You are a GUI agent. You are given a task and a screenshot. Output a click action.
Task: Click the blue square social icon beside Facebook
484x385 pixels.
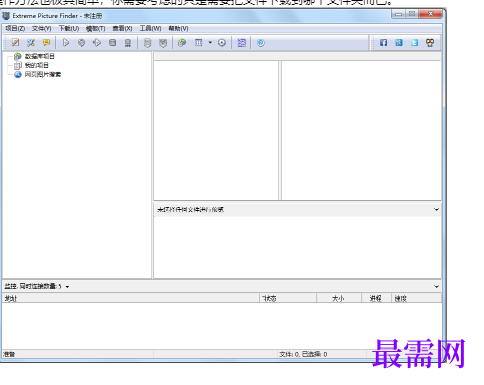click(x=399, y=42)
